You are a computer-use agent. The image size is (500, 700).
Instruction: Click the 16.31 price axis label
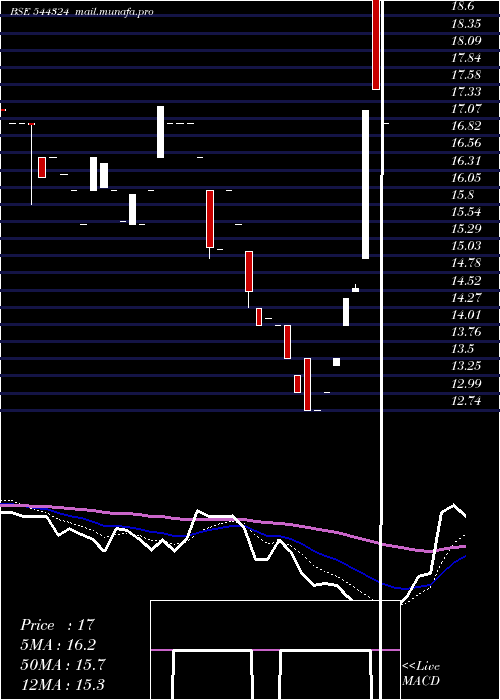tap(466, 161)
